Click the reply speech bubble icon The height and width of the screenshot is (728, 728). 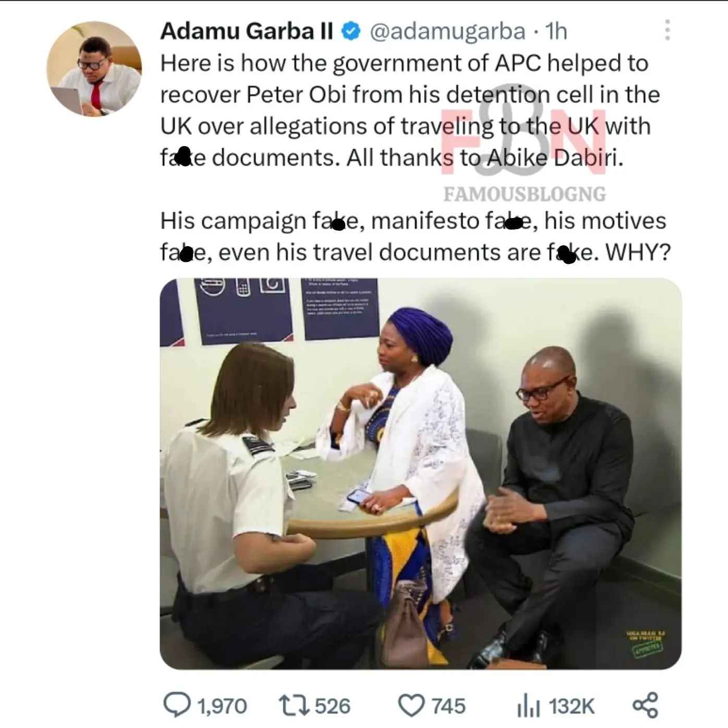point(176,705)
